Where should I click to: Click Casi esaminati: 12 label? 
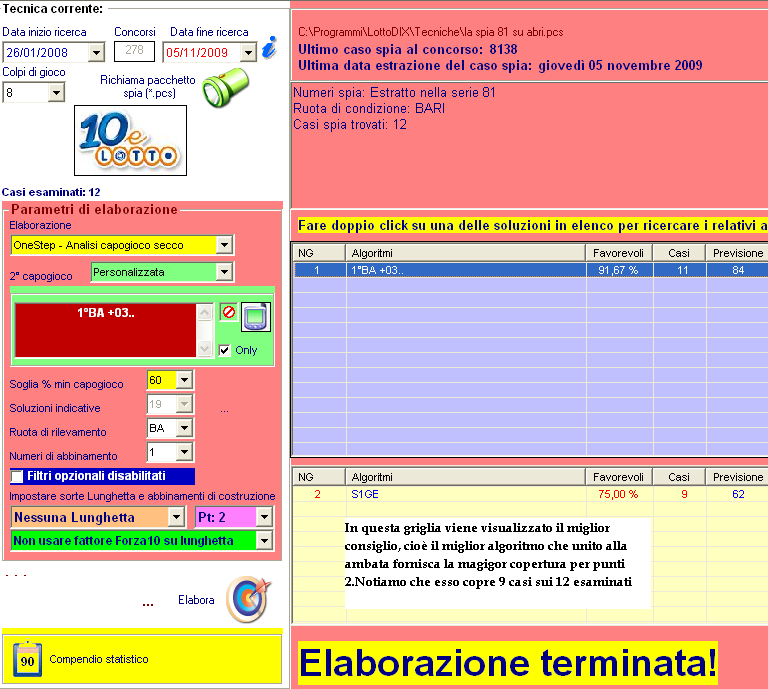point(51,192)
